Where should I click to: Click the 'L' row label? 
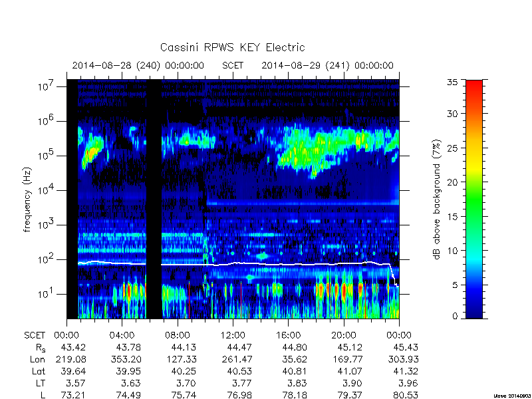tap(43, 395)
